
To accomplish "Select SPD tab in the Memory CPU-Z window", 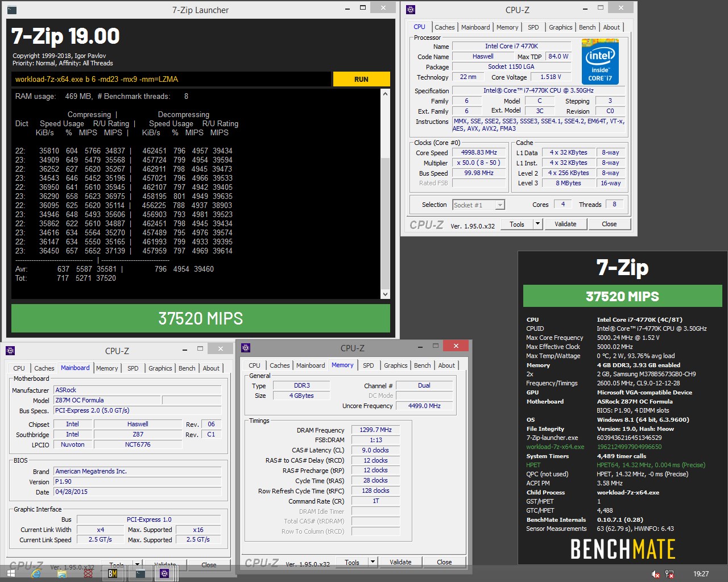I will [x=368, y=365].
